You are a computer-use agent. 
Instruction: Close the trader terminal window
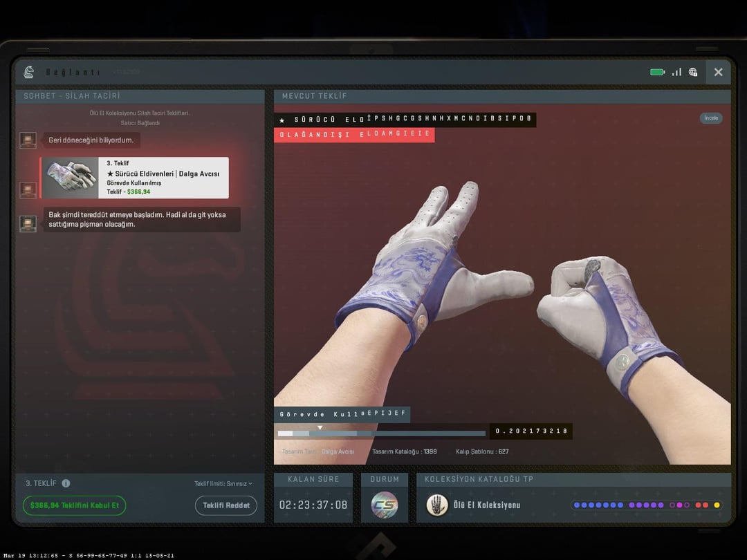coord(718,72)
